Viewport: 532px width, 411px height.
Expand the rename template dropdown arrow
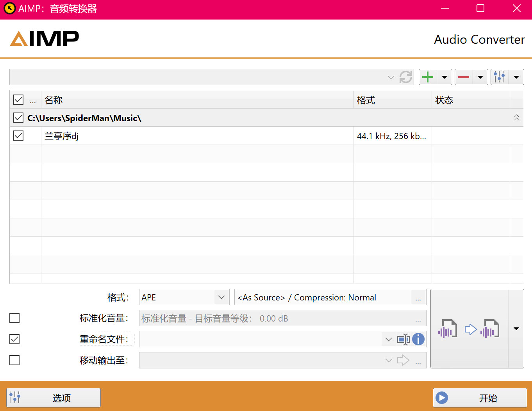[388, 339]
